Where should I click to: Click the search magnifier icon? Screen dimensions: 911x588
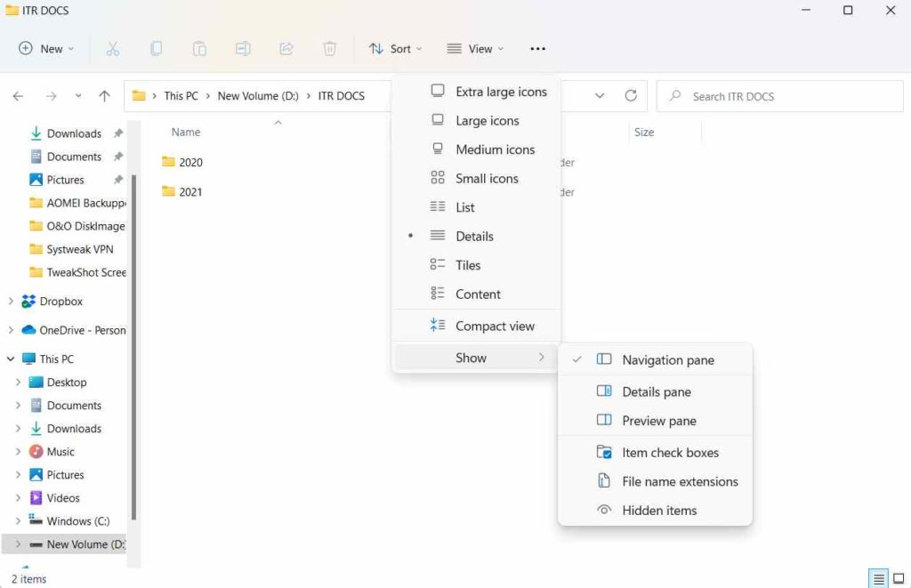point(674,96)
